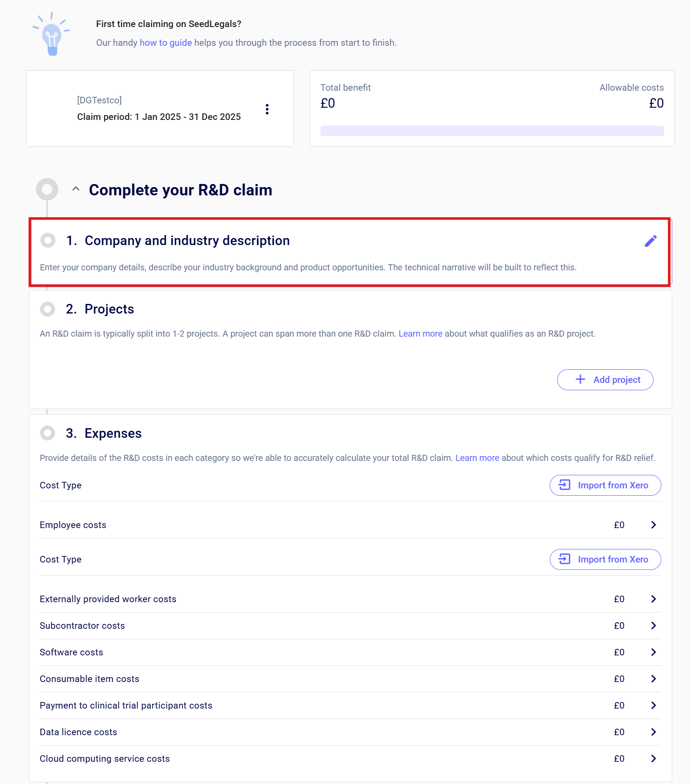The height and width of the screenshot is (784, 691).
Task: Expand Subcontractor costs with its chevron
Action: 653,626
